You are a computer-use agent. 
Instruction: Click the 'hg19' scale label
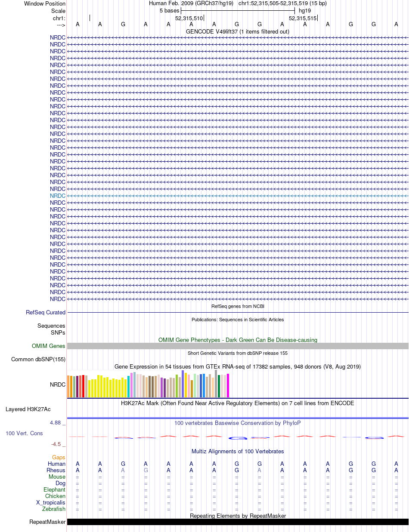coord(305,10)
